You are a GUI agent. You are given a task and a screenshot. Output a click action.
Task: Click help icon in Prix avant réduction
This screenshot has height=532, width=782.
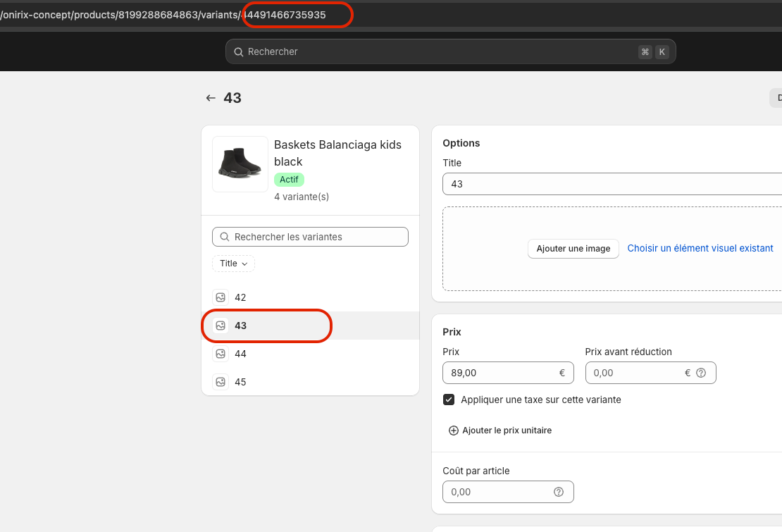coord(701,373)
